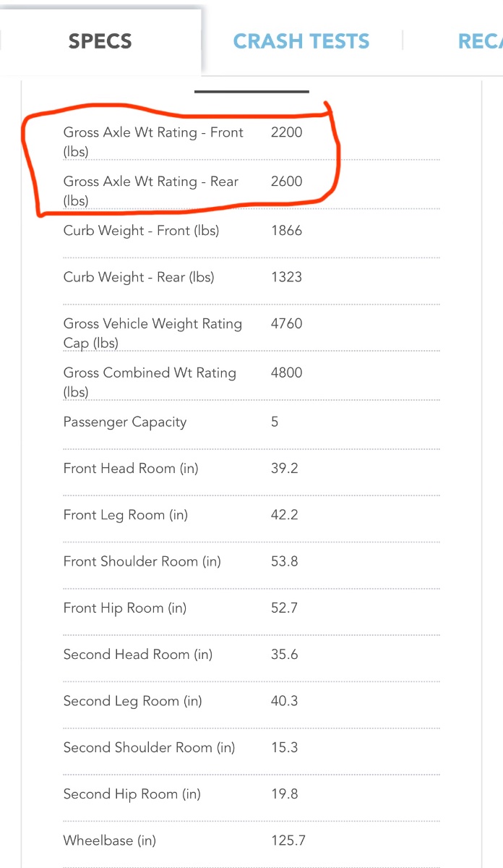
Task: Click the 1323 rear curb weight value
Action: [286, 277]
